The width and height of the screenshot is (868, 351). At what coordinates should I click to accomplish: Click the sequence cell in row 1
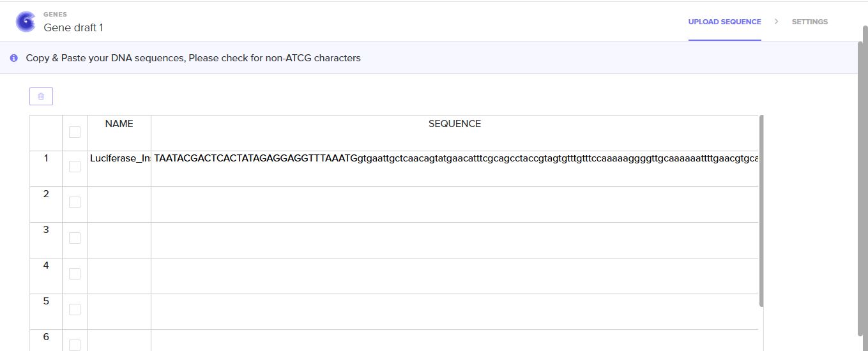pyautogui.click(x=455, y=158)
